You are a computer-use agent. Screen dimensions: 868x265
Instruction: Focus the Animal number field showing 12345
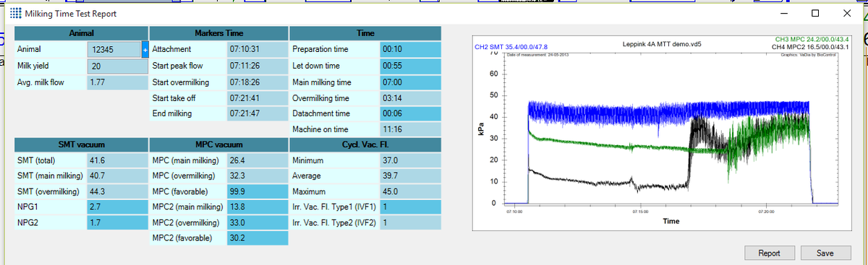click(x=114, y=50)
